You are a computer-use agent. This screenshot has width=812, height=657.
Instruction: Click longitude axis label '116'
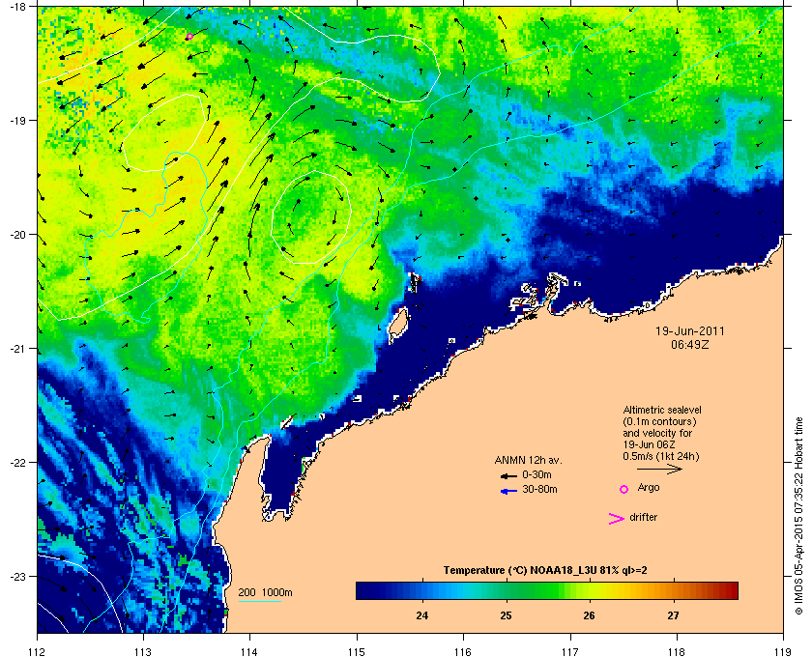coord(463,651)
